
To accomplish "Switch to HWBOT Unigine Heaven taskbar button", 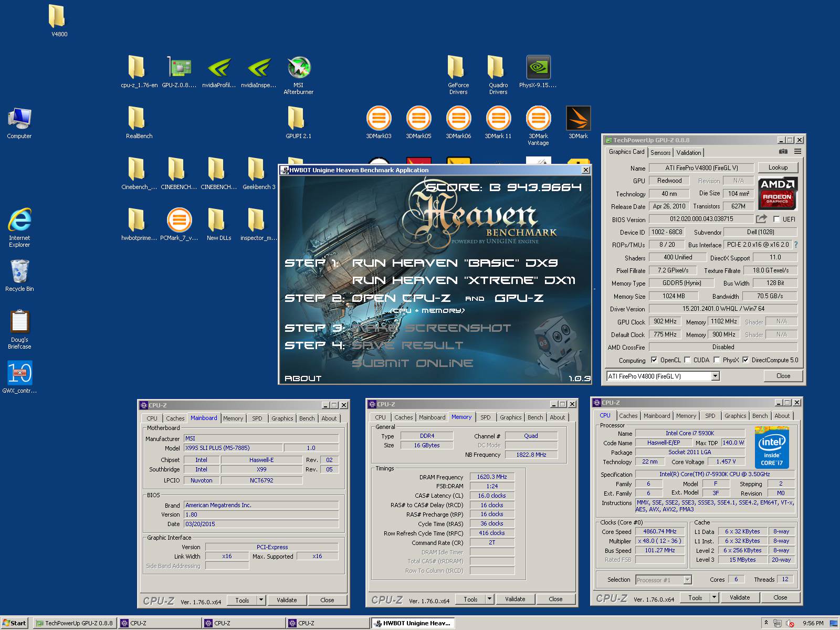I will tap(413, 623).
